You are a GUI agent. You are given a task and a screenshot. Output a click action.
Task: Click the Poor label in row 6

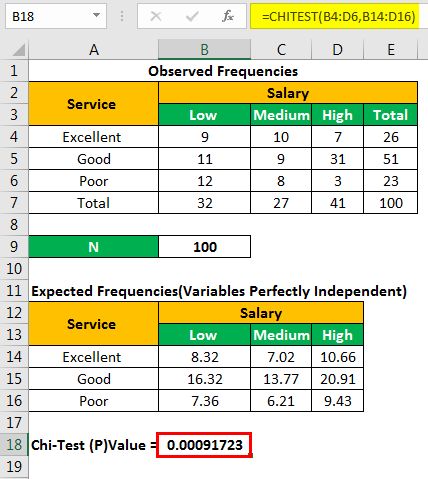coord(93,181)
